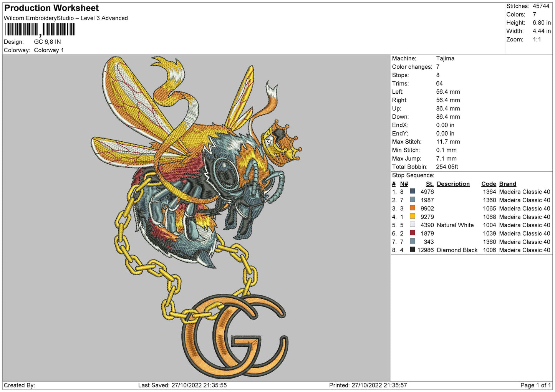Click the Trims value 64

tap(439, 83)
